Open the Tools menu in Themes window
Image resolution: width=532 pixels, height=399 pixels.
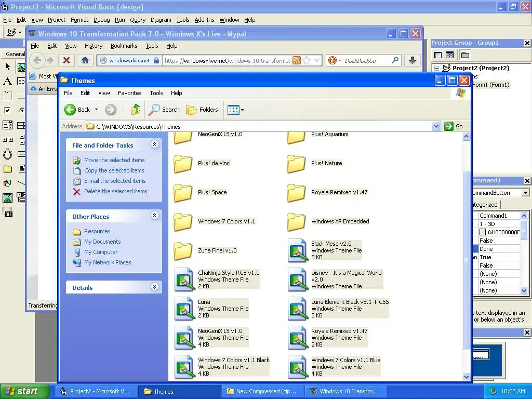coord(156,93)
